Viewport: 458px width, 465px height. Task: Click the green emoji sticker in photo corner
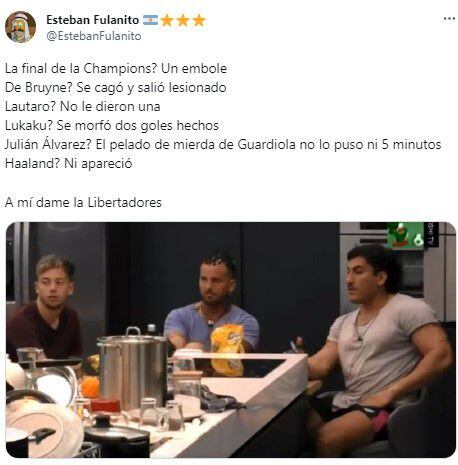pos(405,236)
